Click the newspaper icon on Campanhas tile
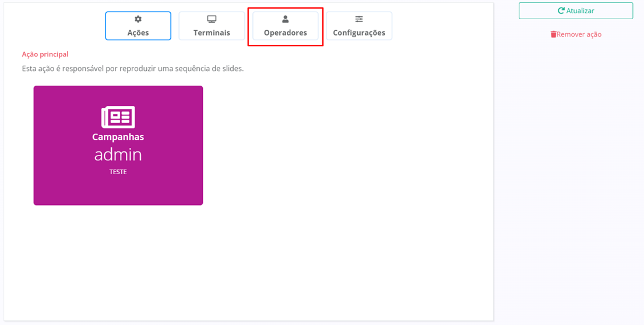Viewport: 644px width, 325px height. [118, 117]
